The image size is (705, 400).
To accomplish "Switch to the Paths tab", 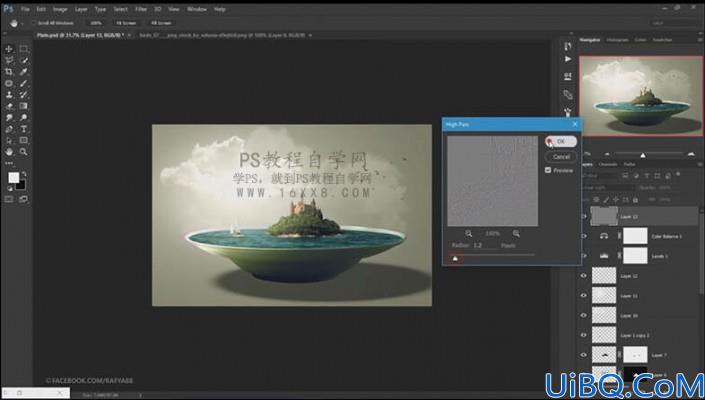I will click(629, 164).
